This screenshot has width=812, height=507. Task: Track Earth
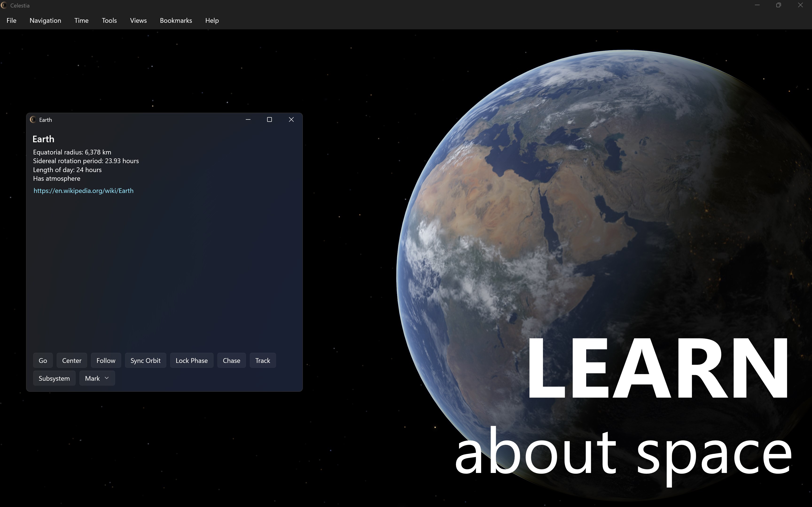(x=262, y=360)
